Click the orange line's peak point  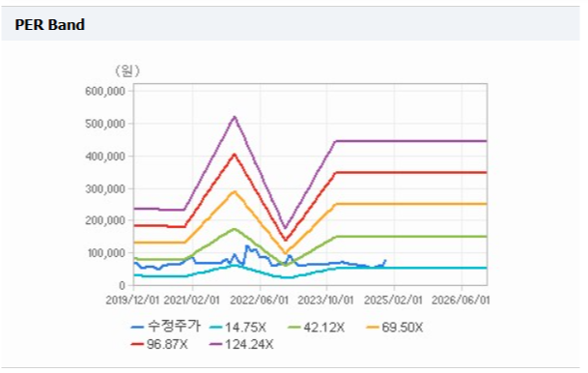tap(235, 191)
